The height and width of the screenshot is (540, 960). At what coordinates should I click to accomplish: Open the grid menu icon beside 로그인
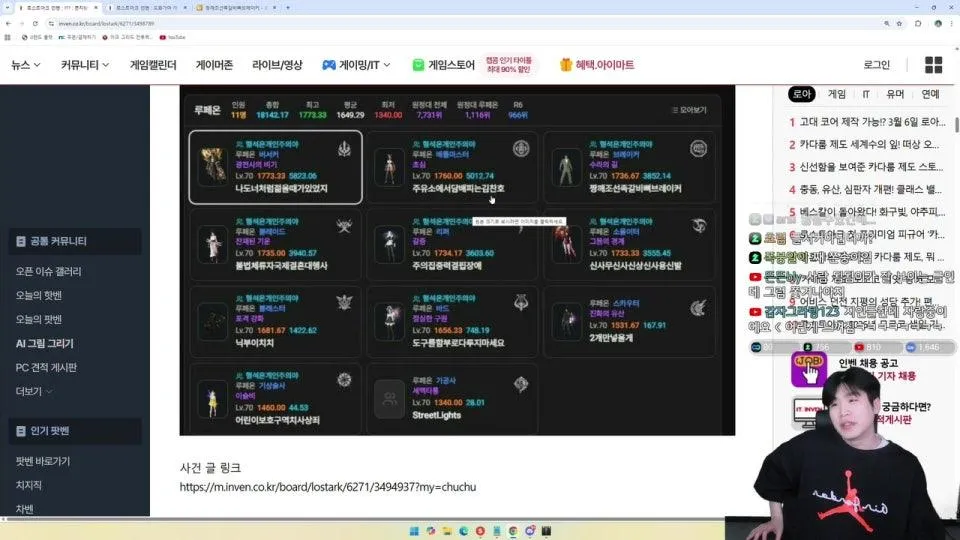point(933,65)
